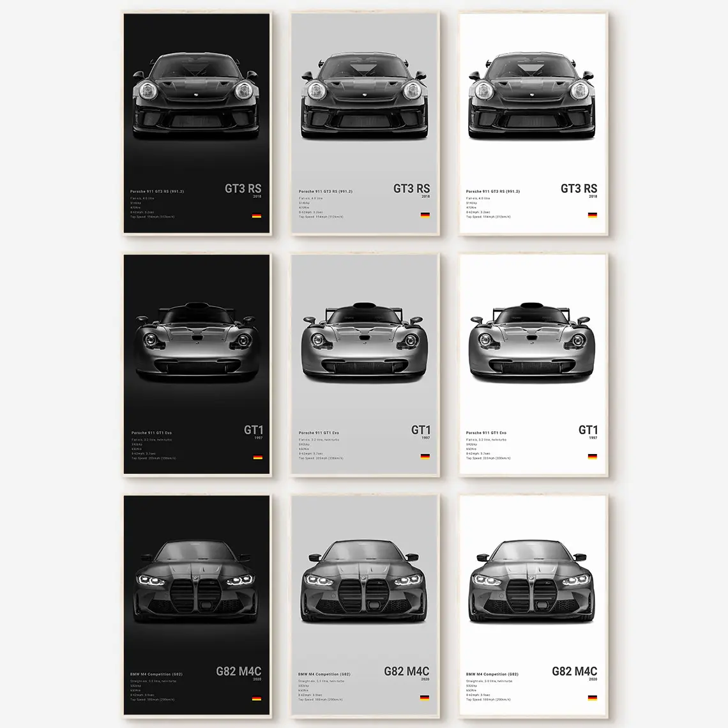The height and width of the screenshot is (728, 728).
Task: Click "Porsche 911 GT1 Evo" on grey poster
Action: click(319, 433)
